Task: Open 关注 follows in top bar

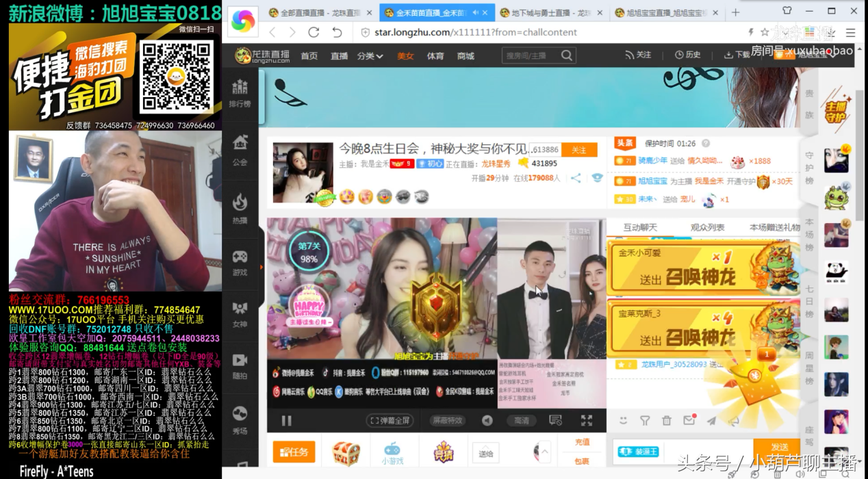Action: 638,55
